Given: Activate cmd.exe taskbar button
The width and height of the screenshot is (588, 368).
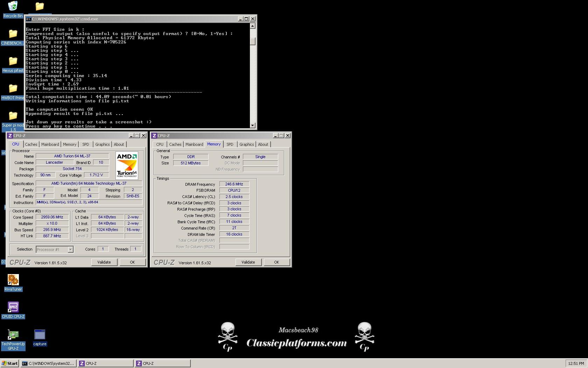Looking at the screenshot, I should (x=48, y=363).
